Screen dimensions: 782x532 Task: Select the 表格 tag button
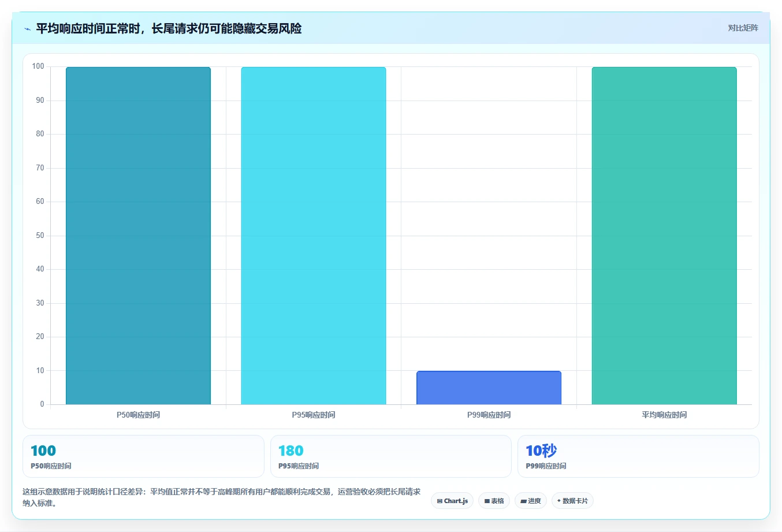pyautogui.click(x=494, y=501)
